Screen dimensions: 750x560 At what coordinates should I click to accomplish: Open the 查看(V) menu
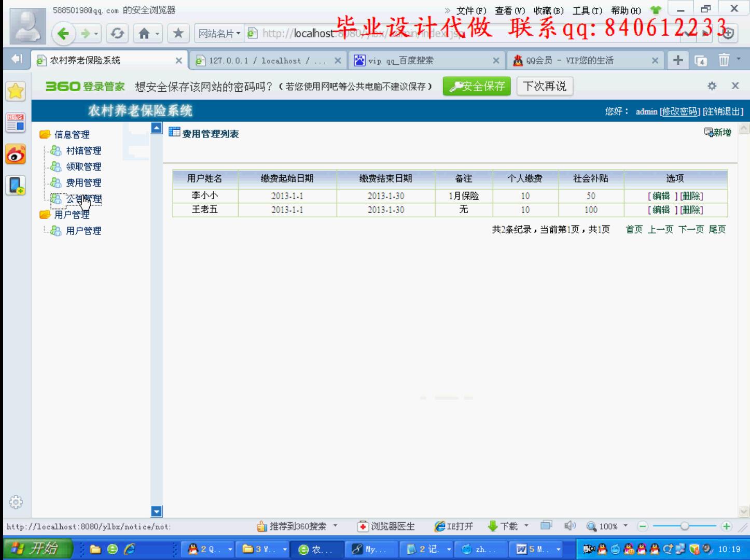pos(510,10)
